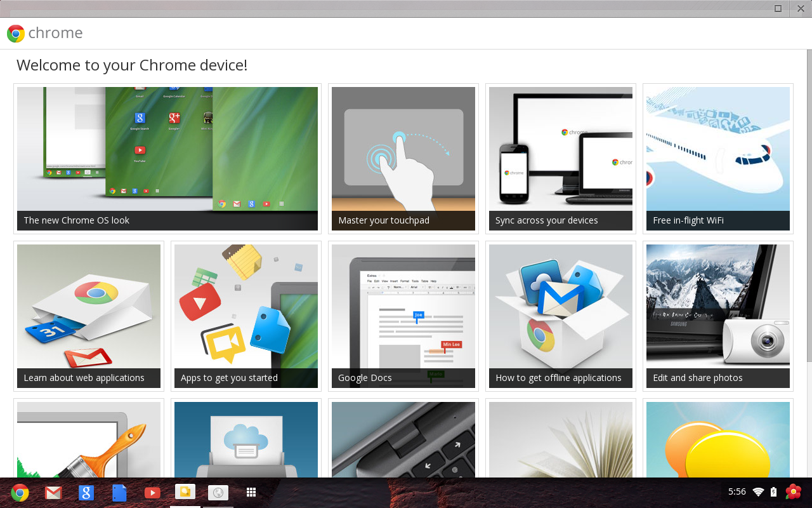
Task: Click the red flower user avatar
Action: click(793, 491)
